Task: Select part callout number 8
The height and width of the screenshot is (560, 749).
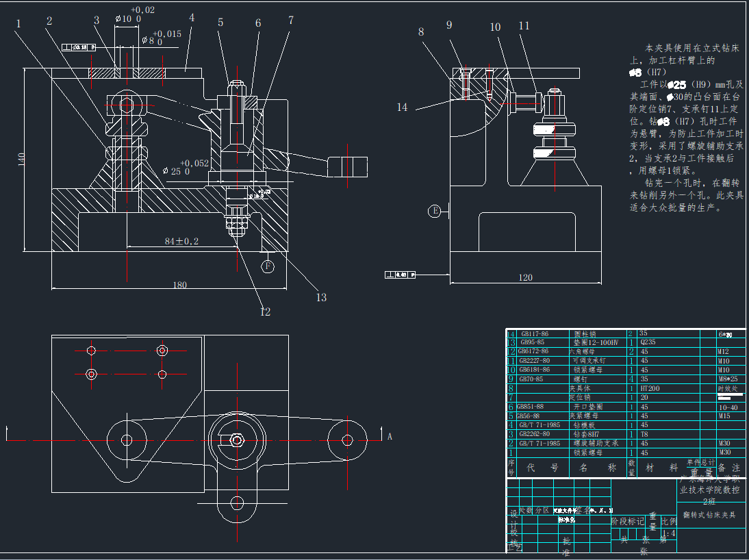Action: [x=421, y=32]
